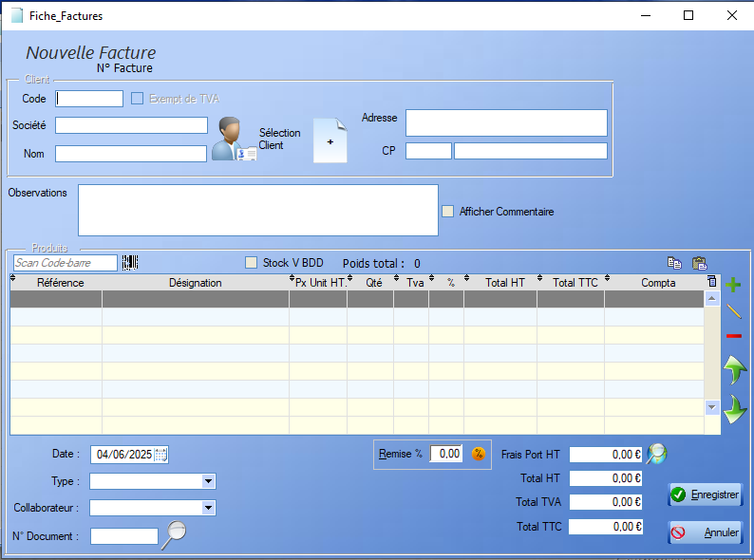Enable Afficher Commentaire checkbox
This screenshot has height=560, width=754.
point(447,211)
